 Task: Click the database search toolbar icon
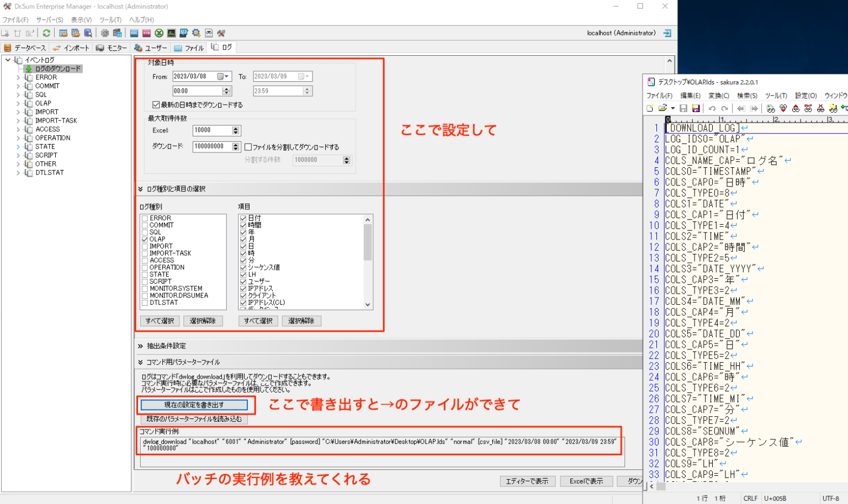click(89, 33)
